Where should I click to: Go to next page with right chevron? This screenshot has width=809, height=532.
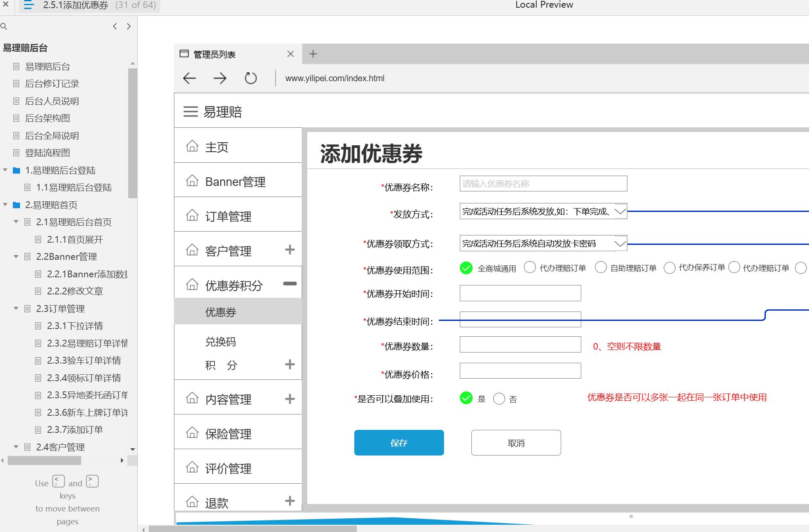tap(129, 26)
